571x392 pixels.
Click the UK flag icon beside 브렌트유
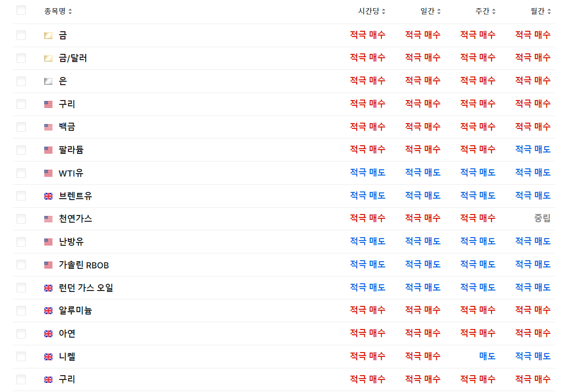48,196
